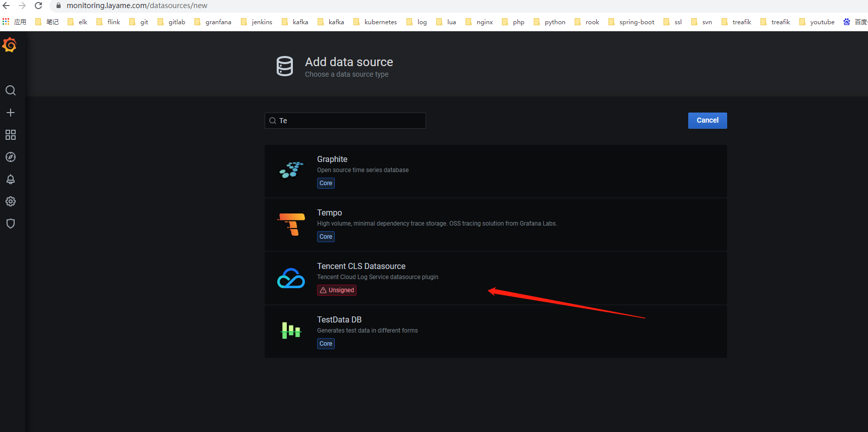Select the Graphite data source

(x=496, y=171)
